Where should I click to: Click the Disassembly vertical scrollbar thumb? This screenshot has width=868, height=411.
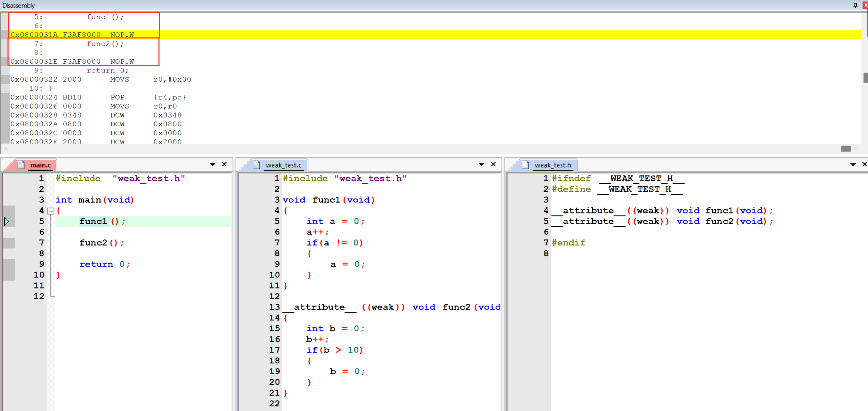pos(865,78)
